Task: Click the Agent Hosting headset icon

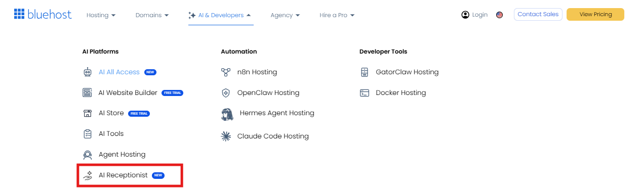Action: click(88, 155)
